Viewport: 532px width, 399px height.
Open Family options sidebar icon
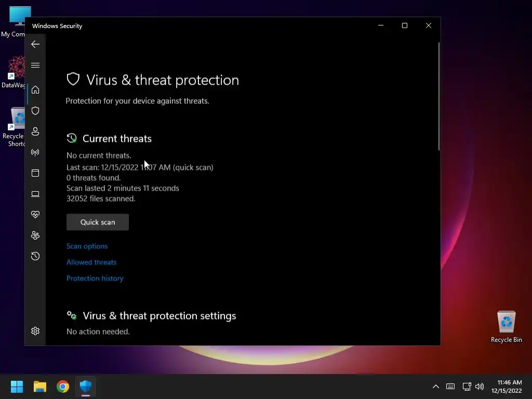point(35,235)
